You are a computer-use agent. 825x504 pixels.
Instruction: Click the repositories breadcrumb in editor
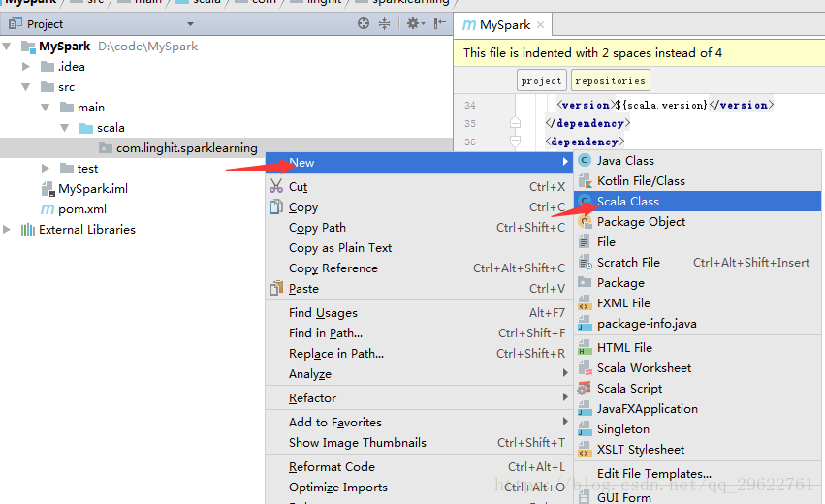point(611,80)
